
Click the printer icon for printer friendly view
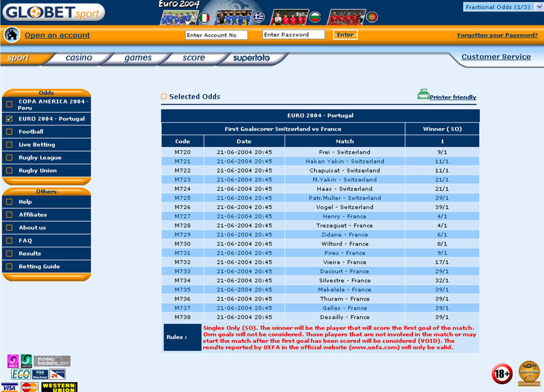(423, 94)
